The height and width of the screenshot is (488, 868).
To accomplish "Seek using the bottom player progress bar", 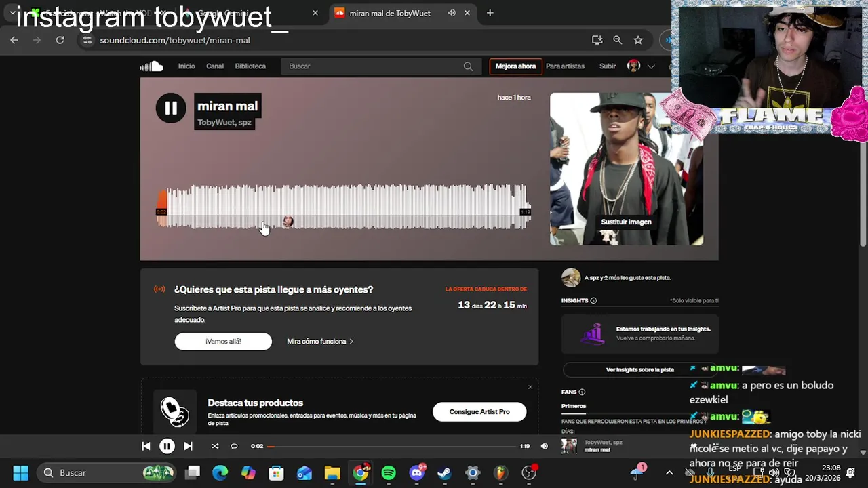I will [392, 446].
